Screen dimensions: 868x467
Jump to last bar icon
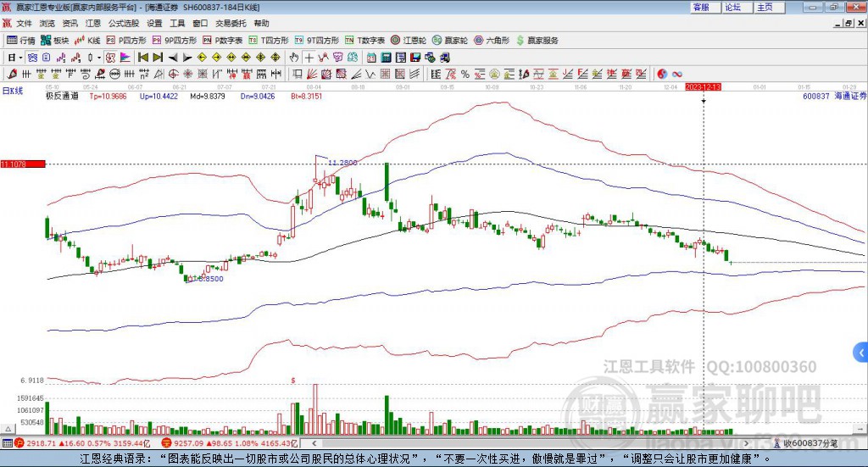[158, 58]
